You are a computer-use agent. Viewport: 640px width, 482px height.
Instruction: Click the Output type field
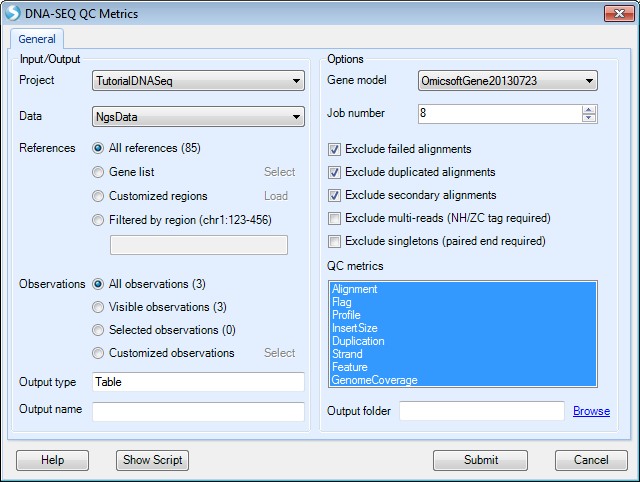[198, 382]
